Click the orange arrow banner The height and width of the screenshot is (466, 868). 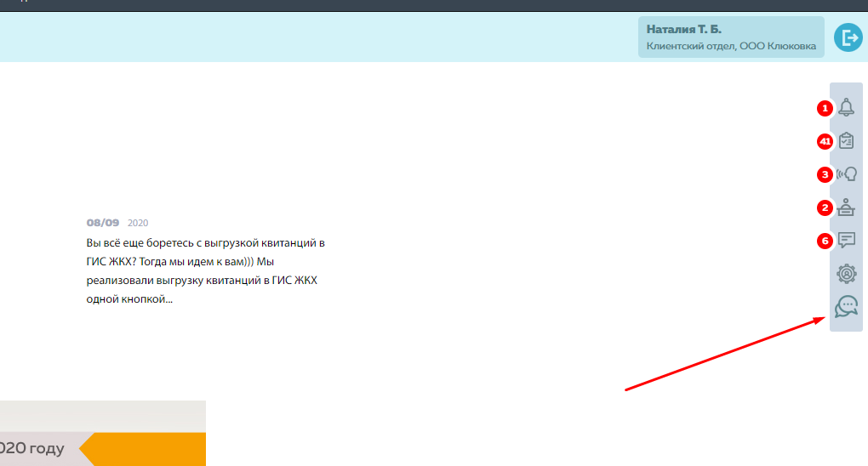142,449
